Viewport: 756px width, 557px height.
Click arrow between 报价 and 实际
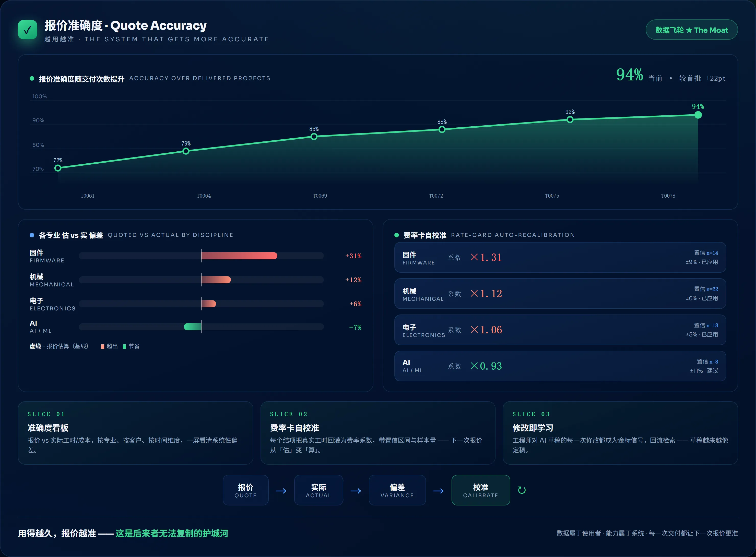pos(281,491)
